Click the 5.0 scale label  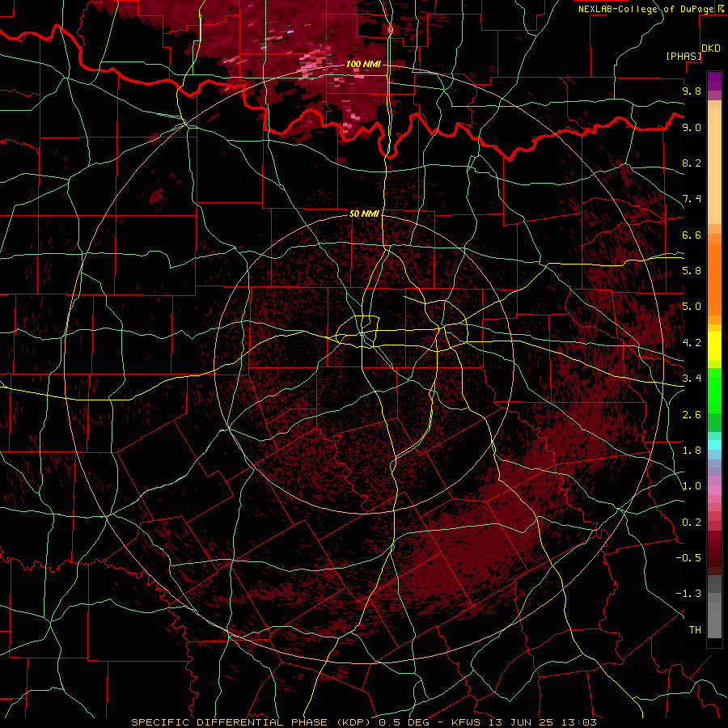coord(692,307)
